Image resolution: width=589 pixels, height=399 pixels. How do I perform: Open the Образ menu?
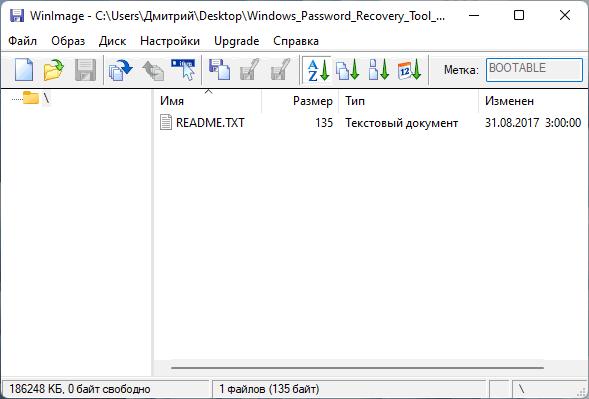[68, 41]
